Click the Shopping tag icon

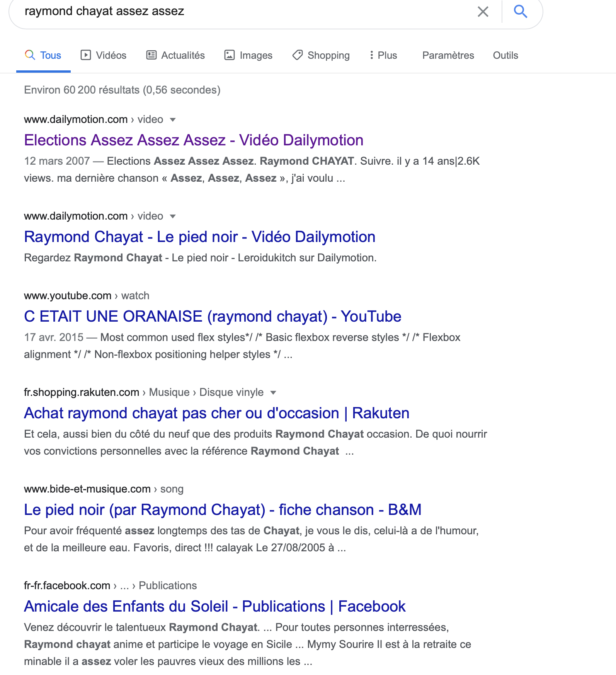(297, 55)
